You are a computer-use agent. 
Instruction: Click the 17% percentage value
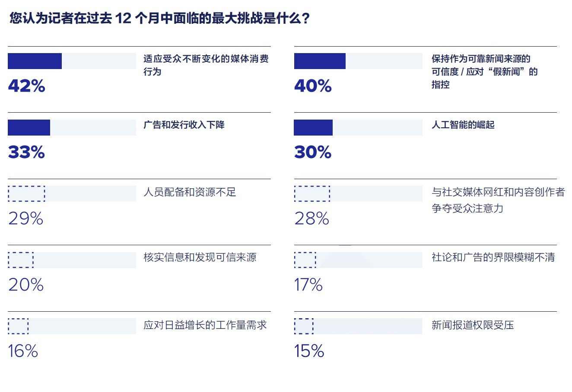point(308,285)
